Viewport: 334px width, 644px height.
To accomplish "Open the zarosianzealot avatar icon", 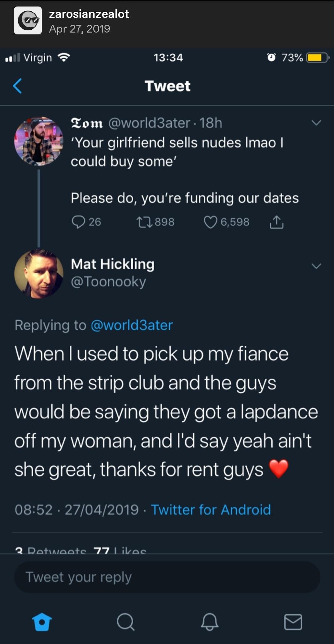I will coord(28,20).
